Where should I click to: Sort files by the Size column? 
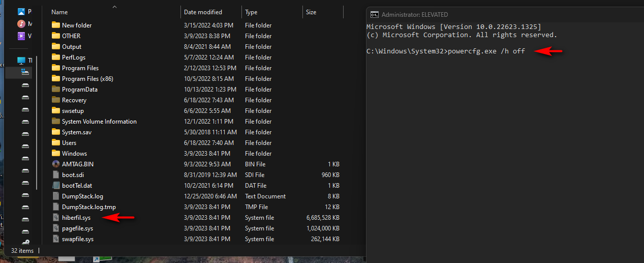(x=311, y=12)
